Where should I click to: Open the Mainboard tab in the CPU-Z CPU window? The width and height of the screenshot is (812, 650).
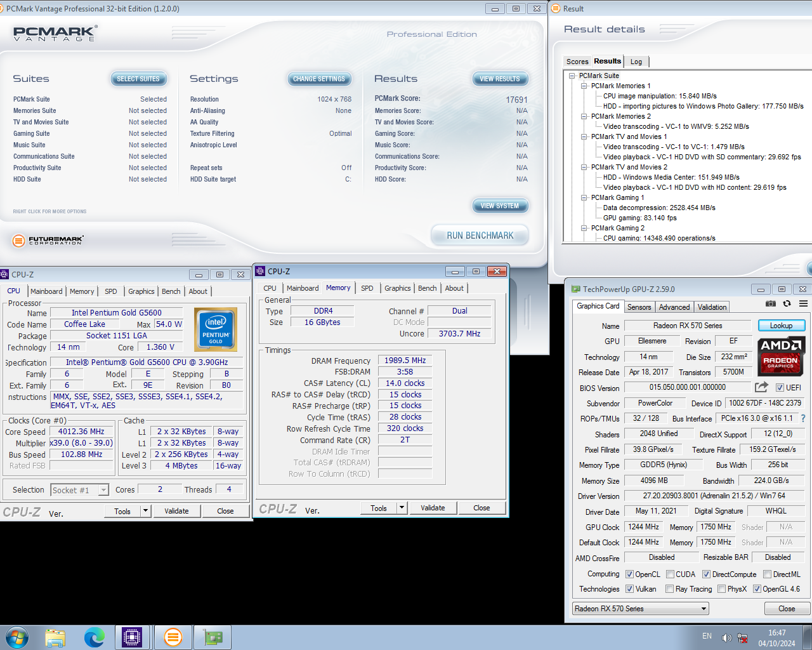point(46,291)
